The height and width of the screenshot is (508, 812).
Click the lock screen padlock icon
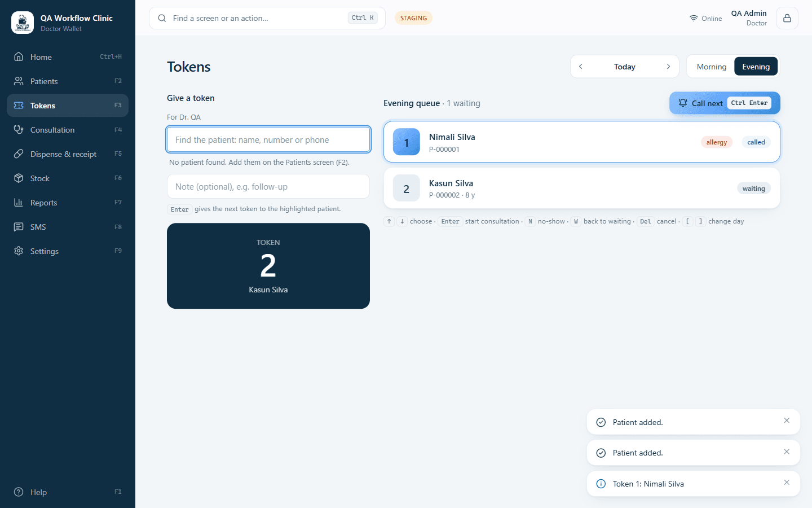tap(787, 18)
